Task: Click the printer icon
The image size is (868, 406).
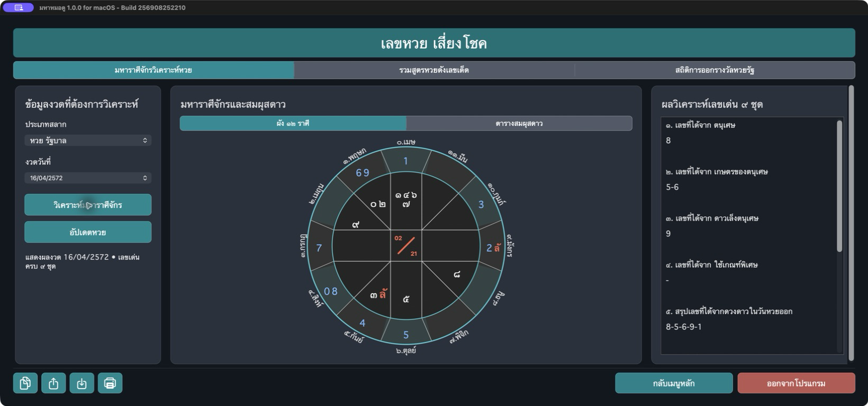Action: point(110,383)
